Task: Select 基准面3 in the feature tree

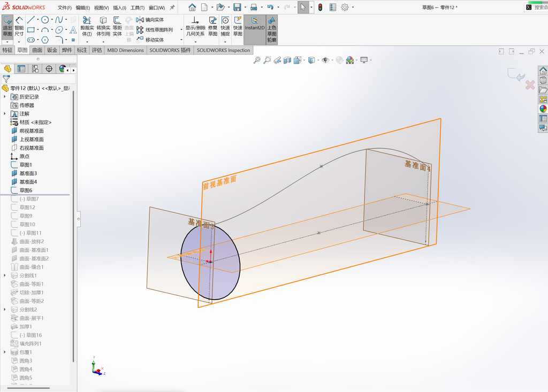Action: point(28,173)
